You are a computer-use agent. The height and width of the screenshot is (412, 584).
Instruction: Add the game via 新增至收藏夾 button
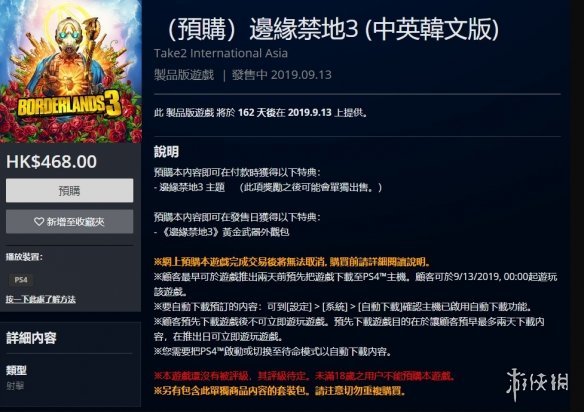pyautogui.click(x=69, y=222)
